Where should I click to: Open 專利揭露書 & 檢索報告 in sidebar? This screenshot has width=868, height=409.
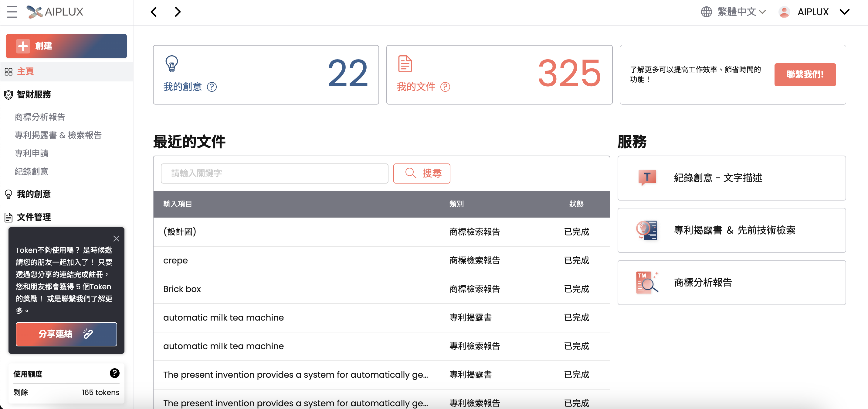tap(58, 135)
